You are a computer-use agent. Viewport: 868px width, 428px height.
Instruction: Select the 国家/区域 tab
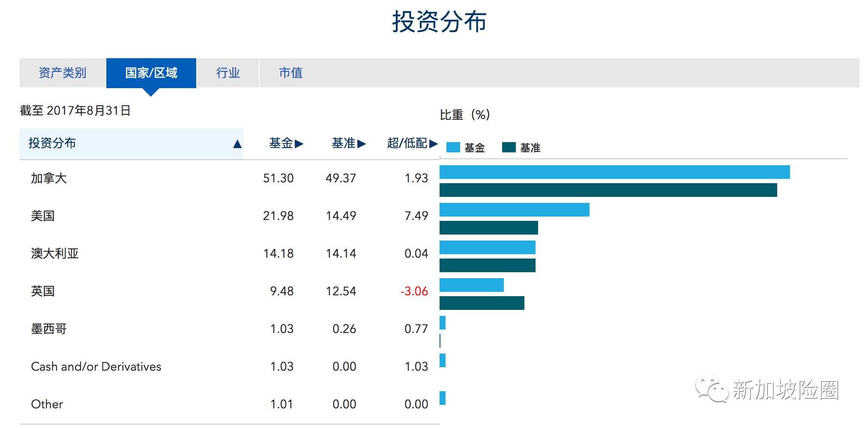151,73
